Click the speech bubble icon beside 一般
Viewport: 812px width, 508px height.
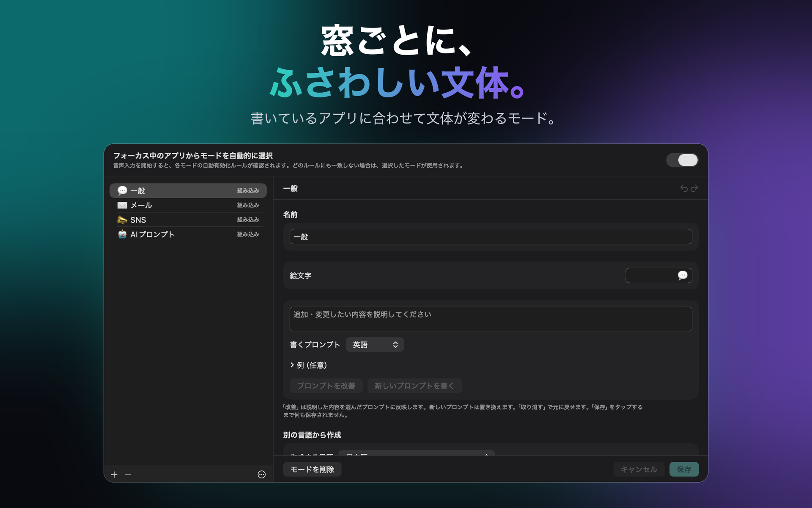tap(122, 190)
